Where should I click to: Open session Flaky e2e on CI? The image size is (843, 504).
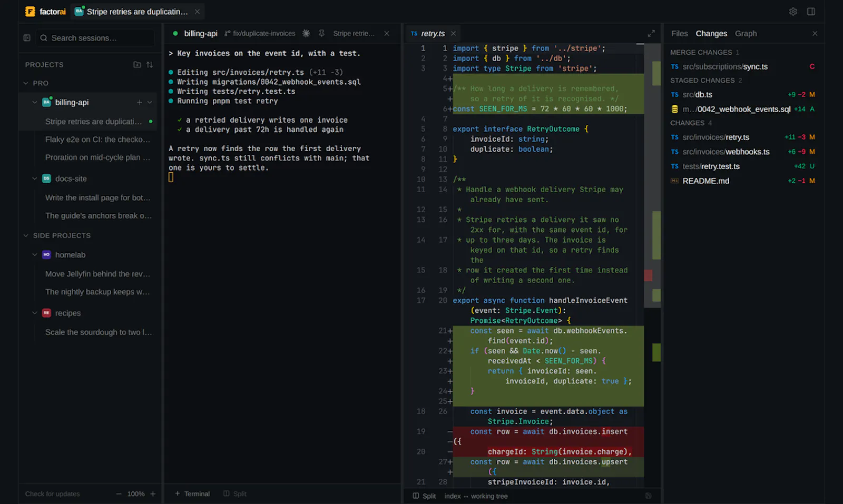coord(97,140)
